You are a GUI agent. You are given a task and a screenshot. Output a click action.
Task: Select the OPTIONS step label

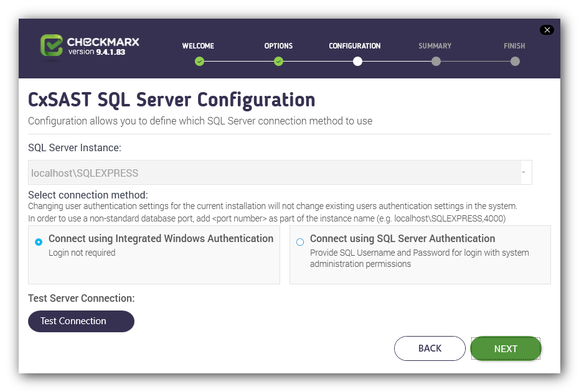tap(278, 46)
